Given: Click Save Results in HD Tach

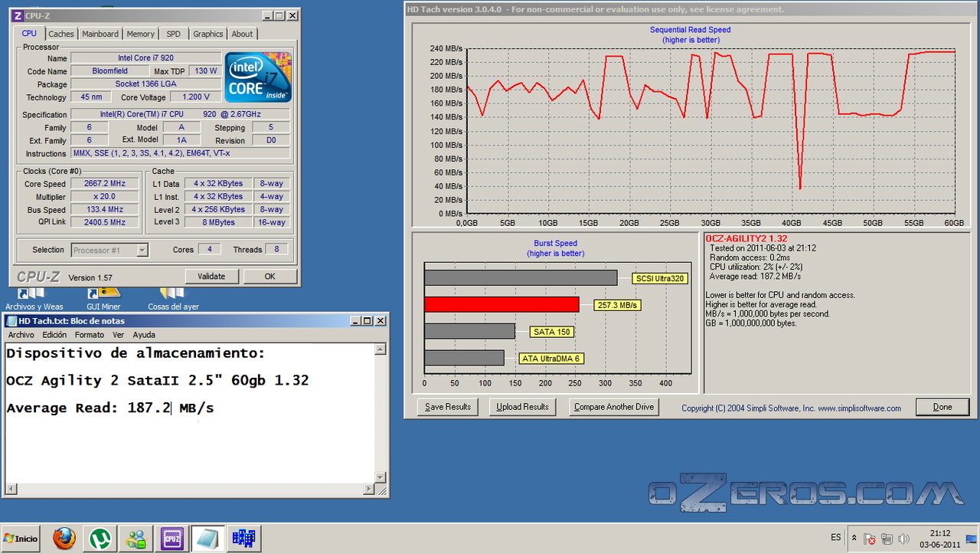Looking at the screenshot, I should click(448, 407).
